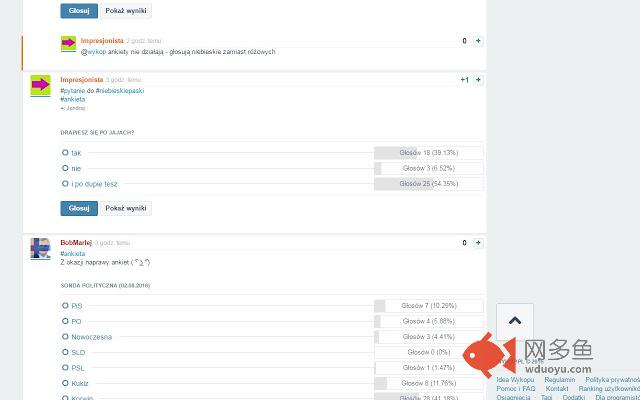Image resolution: width=640 pixels, height=400 pixels.
Task: Upvote Impresjonista's reply comment with plus icon
Action: (x=478, y=41)
